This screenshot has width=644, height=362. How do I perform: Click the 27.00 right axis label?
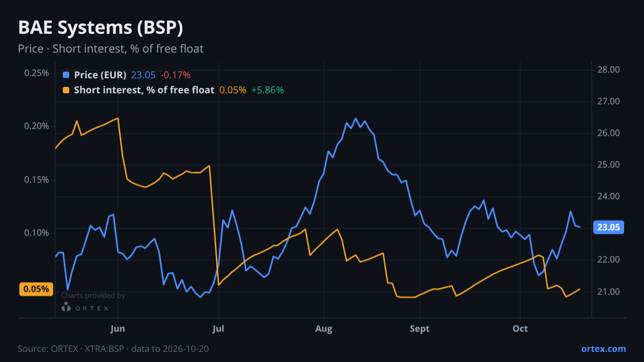coord(609,101)
